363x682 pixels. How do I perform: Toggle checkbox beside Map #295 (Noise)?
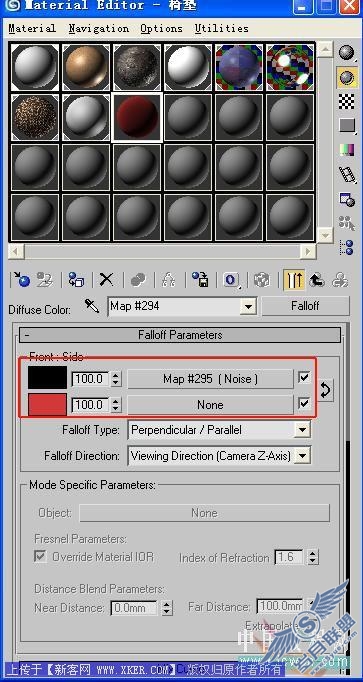(x=304, y=378)
